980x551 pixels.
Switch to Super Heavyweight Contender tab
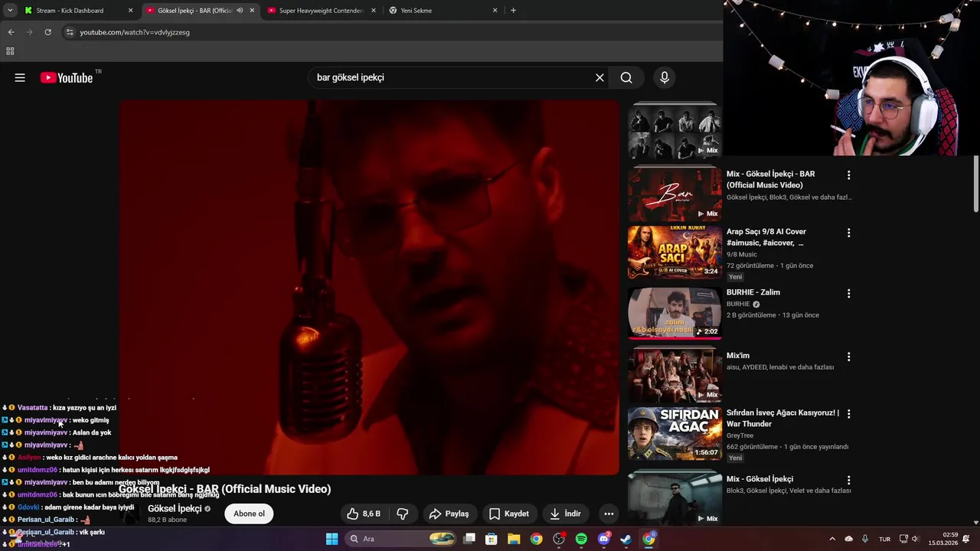tap(321, 11)
